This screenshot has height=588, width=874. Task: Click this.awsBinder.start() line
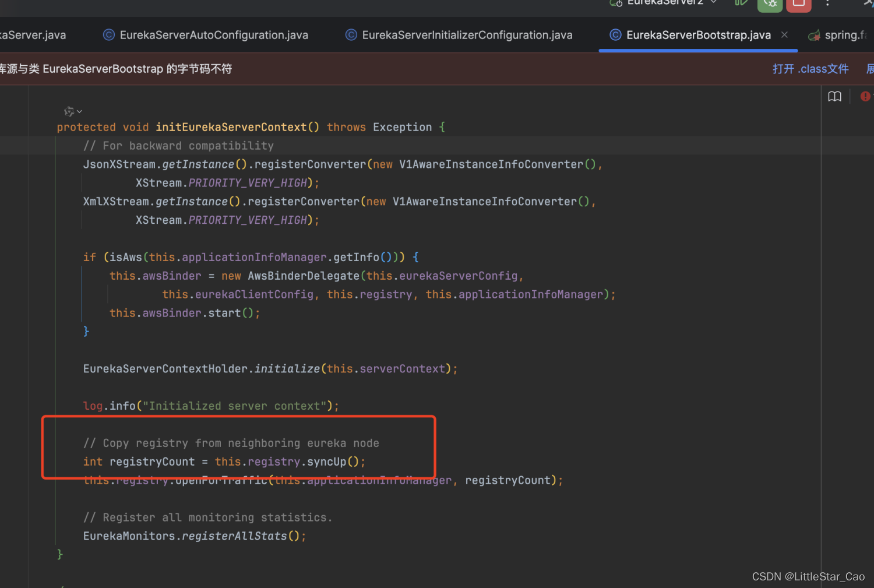click(185, 313)
